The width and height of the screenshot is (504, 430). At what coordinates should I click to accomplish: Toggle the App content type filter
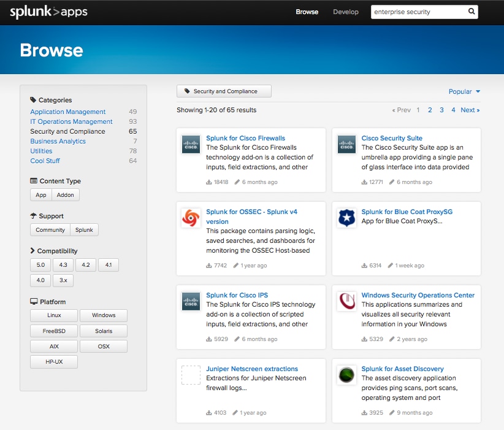41,195
